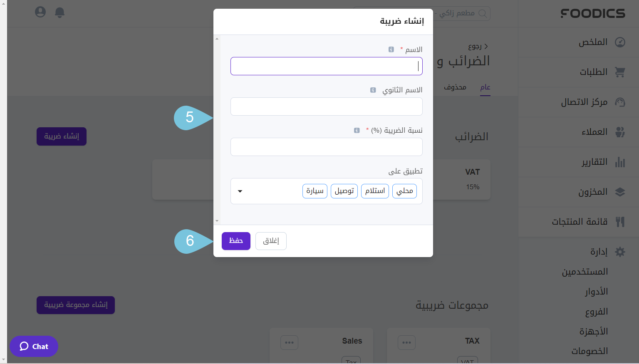Expand the تطبيق على dropdown arrow
This screenshot has height=364, width=639.
tap(240, 191)
